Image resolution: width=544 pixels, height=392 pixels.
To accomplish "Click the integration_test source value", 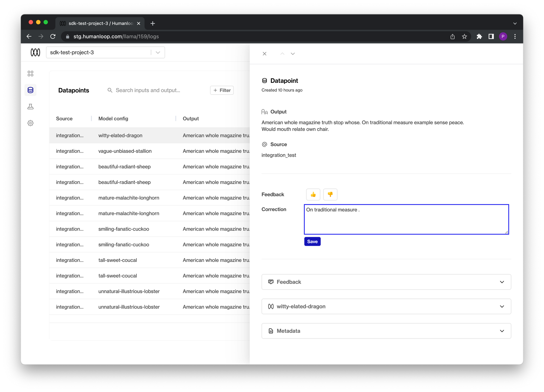I will pos(279,155).
